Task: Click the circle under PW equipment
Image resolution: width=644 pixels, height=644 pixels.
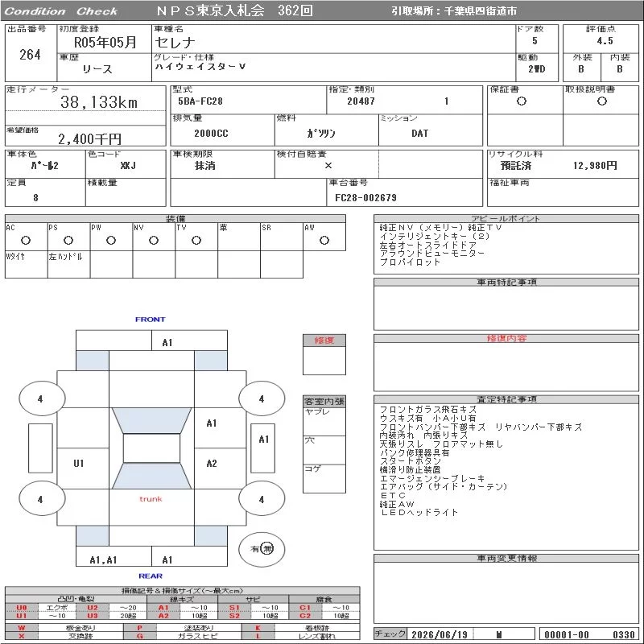Action: coord(111,240)
